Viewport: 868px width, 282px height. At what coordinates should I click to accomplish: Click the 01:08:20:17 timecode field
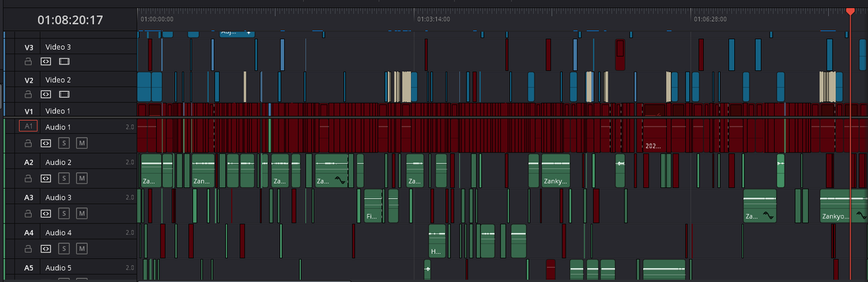(69, 20)
